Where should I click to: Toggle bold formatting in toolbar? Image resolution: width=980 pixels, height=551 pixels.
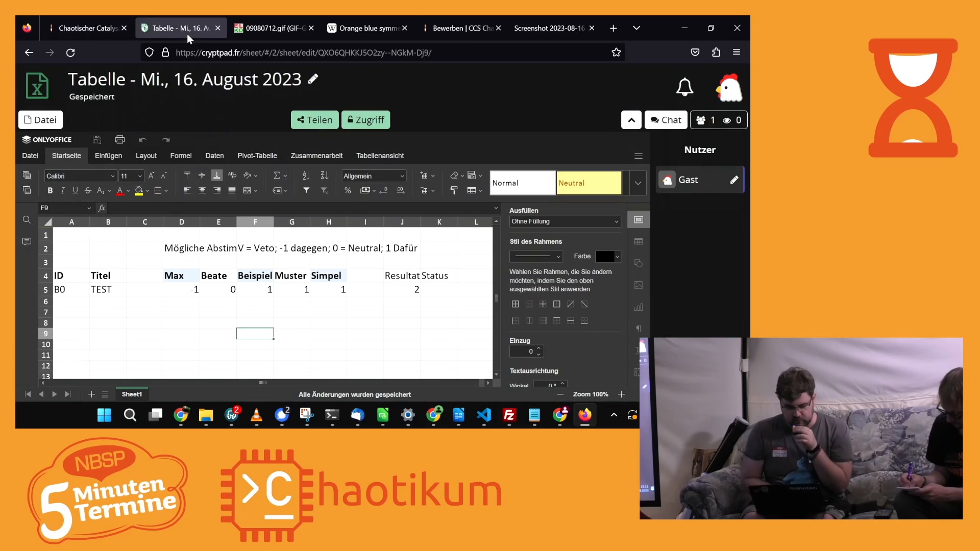[50, 191]
